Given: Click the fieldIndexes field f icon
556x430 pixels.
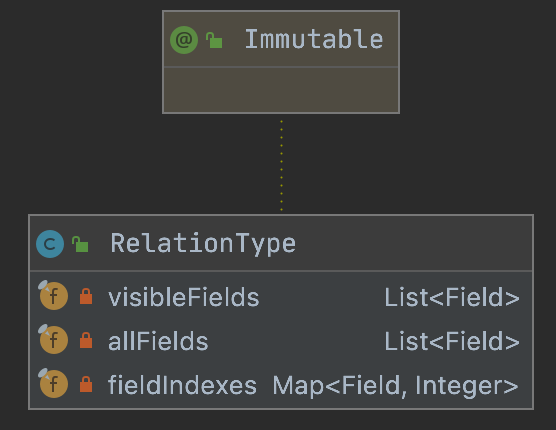Looking at the screenshot, I should 53,383.
